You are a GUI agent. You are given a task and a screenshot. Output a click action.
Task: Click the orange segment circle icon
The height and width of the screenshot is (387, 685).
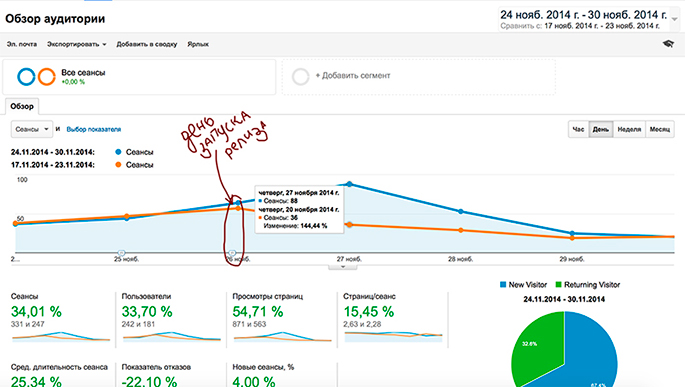tap(46, 77)
